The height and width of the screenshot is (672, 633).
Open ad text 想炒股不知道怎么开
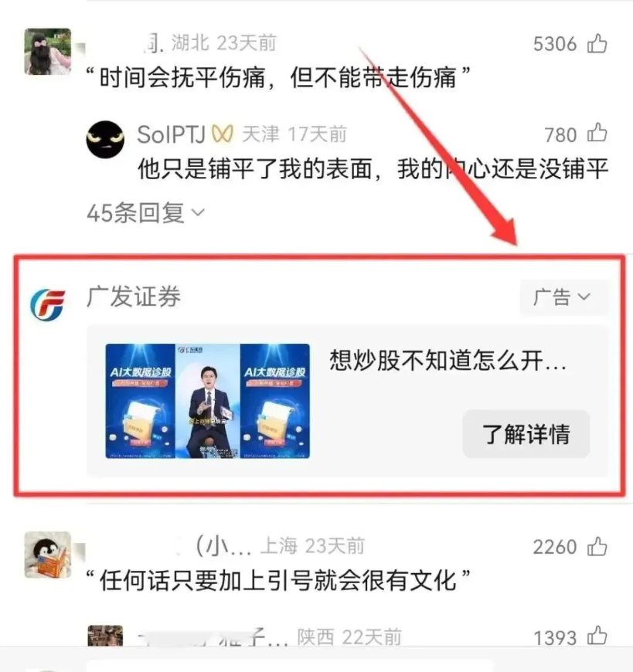pos(448,360)
